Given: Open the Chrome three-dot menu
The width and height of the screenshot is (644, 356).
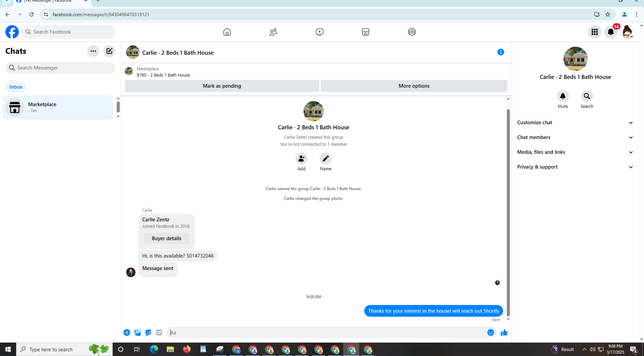Looking at the screenshot, I should click(x=637, y=14).
